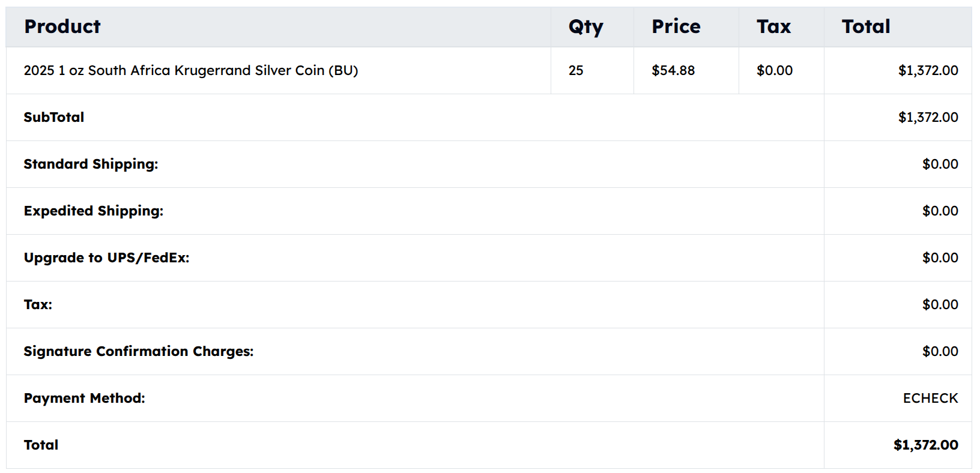Image resolution: width=980 pixels, height=473 pixels.
Task: Click the Qty column header
Action: (x=585, y=26)
